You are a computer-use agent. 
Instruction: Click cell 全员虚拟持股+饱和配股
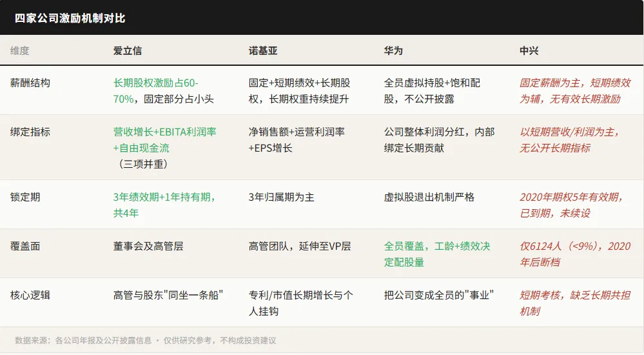pos(432,91)
